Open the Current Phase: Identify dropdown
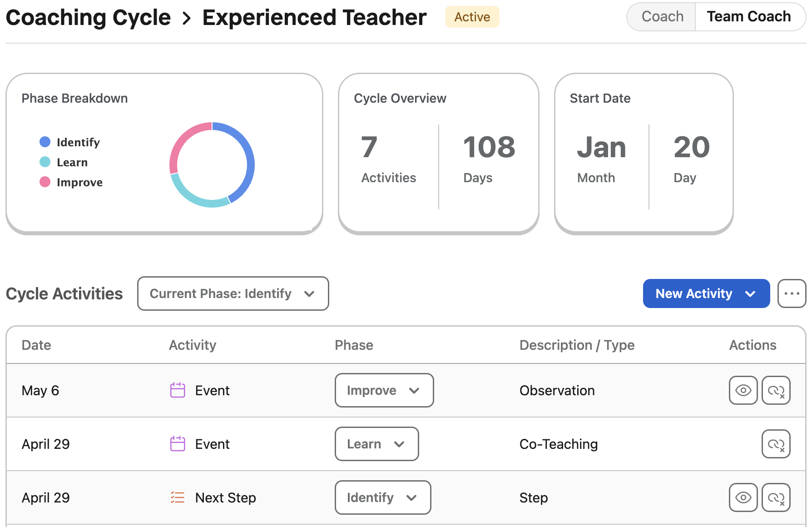 (233, 293)
